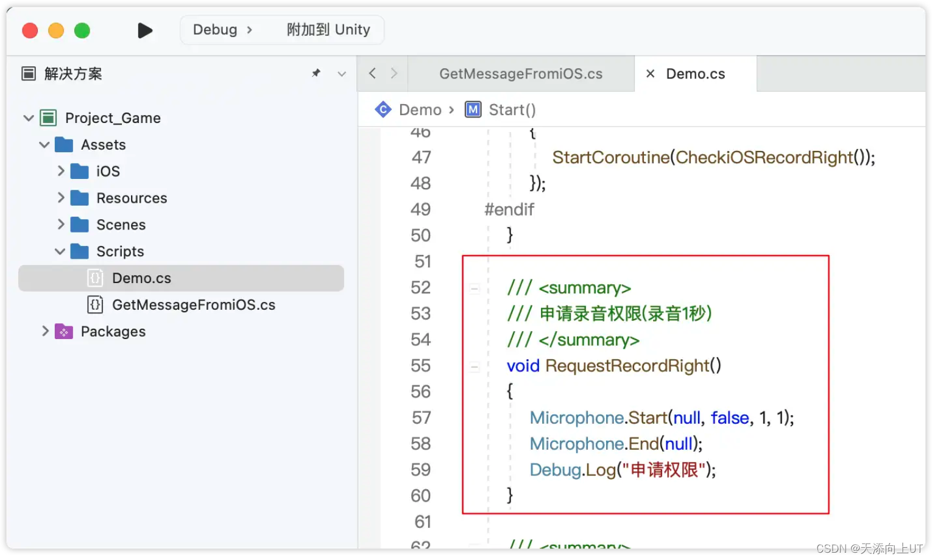This screenshot has width=932, height=560.
Task: Select the Project_Game tree item
Action: (113, 117)
